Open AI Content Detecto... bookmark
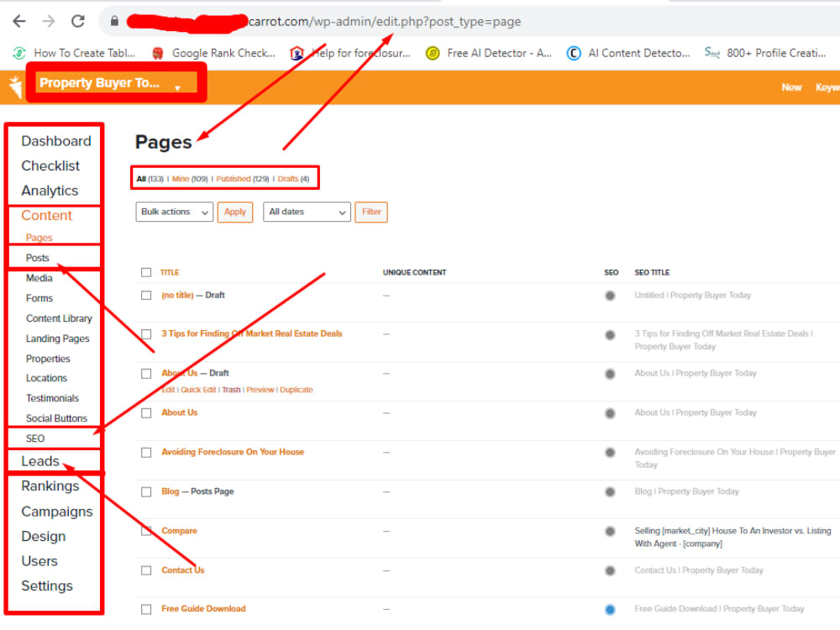 [628, 53]
